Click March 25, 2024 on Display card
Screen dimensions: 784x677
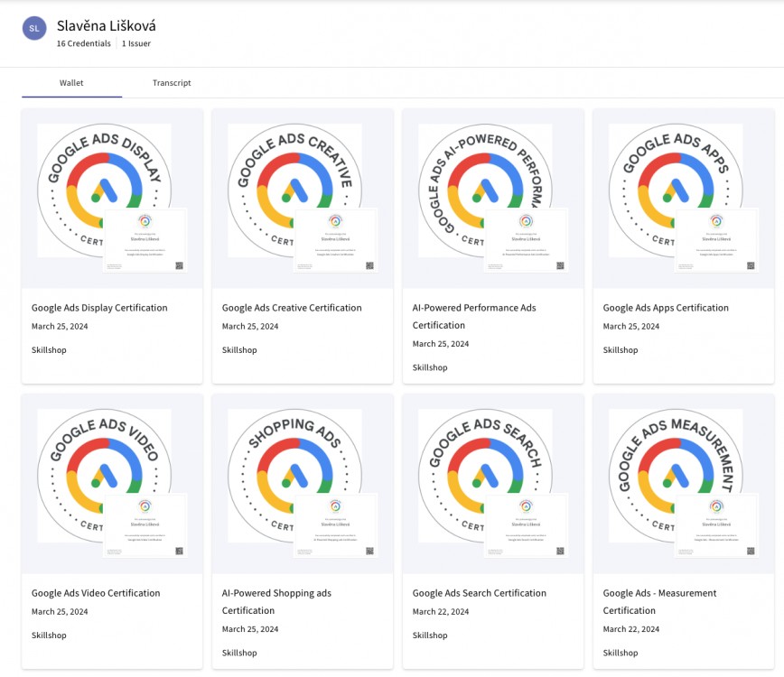60,326
